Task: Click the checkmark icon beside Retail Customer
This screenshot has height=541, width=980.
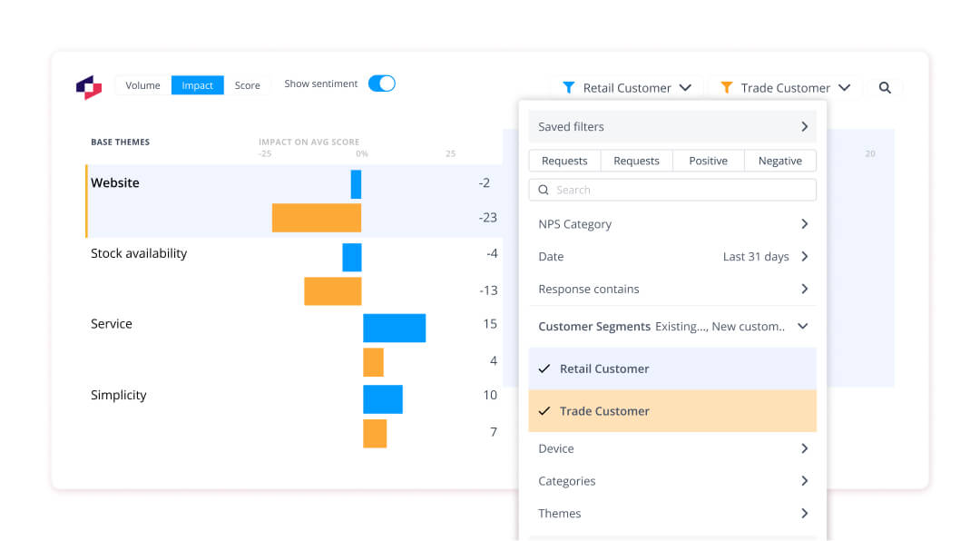Action: click(x=545, y=369)
